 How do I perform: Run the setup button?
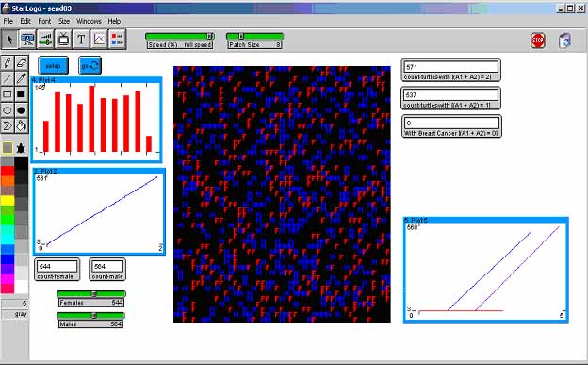53,66
